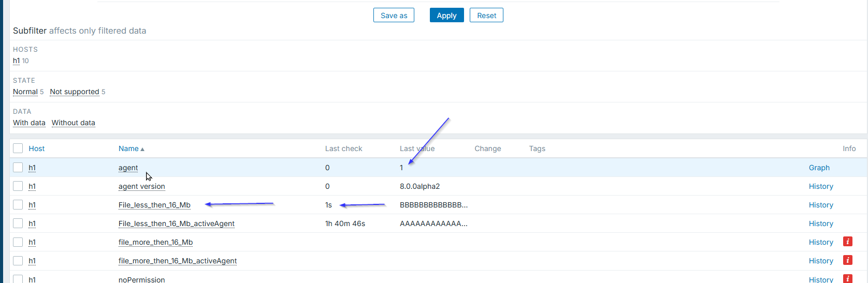This screenshot has height=283, width=868.
Task: Sort the table by Host column
Action: pos(36,148)
